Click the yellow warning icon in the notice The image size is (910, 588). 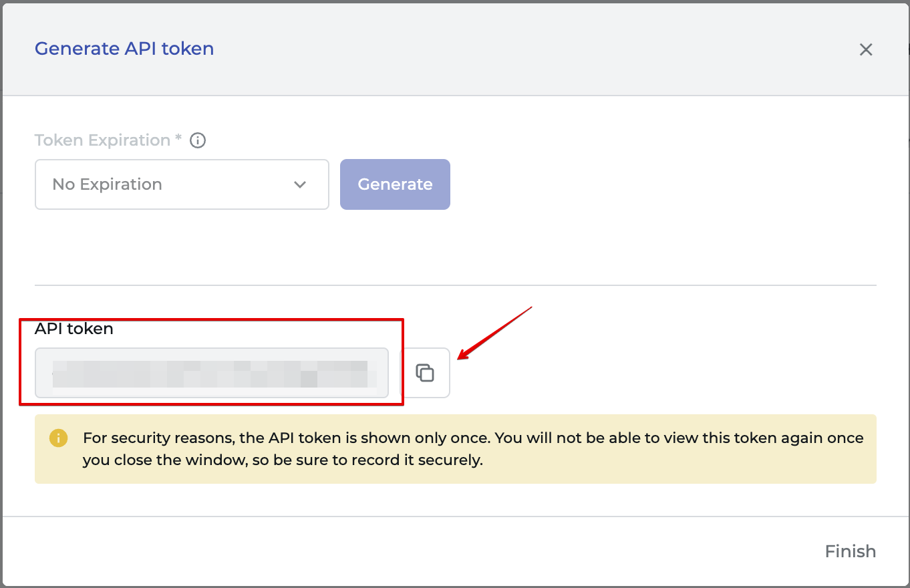pos(59,438)
